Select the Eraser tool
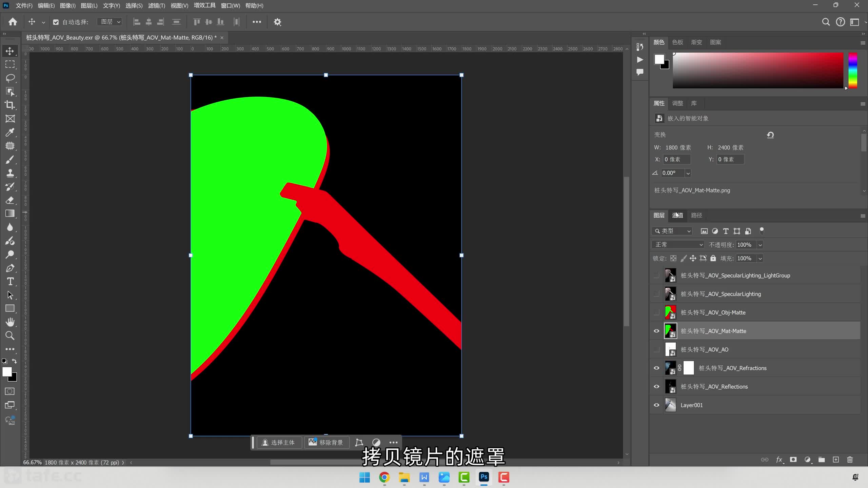The image size is (868, 488). pos(10,200)
